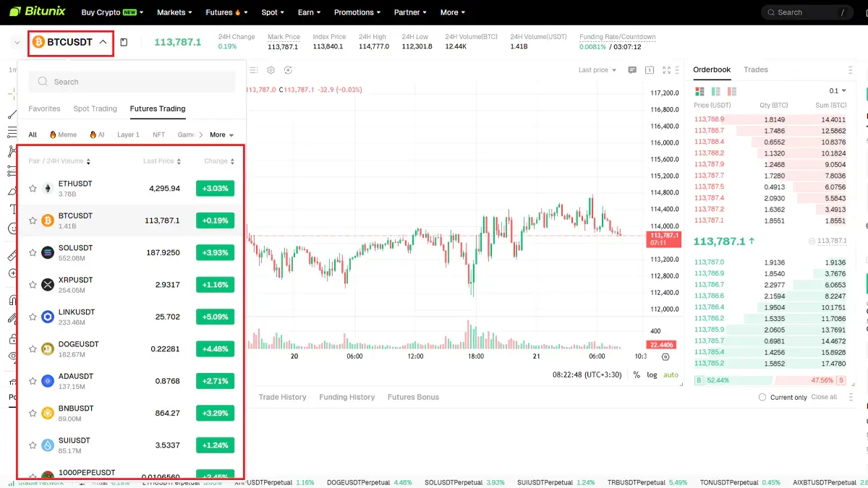868x488 pixels.
Task: Click the chart indicators list icon
Action: (x=254, y=70)
